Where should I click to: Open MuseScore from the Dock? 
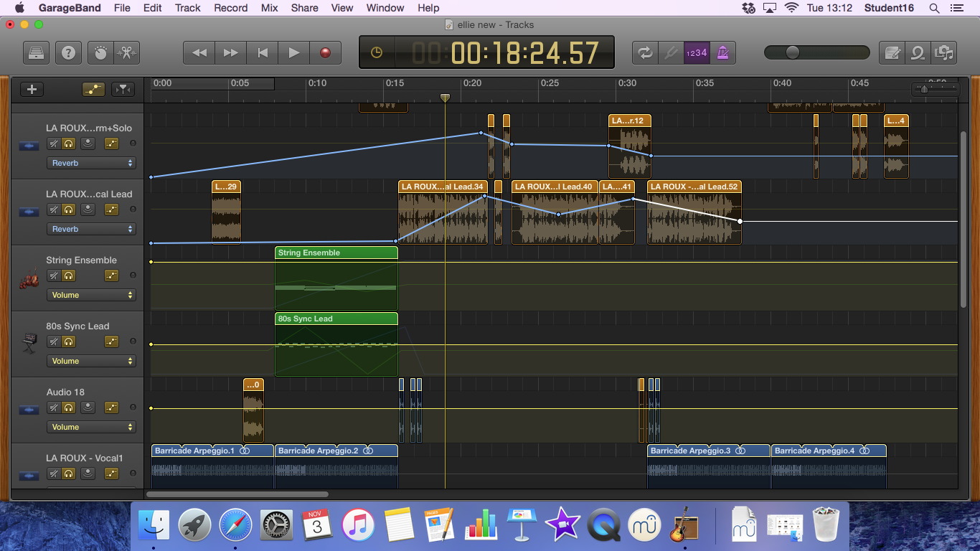pos(644,527)
